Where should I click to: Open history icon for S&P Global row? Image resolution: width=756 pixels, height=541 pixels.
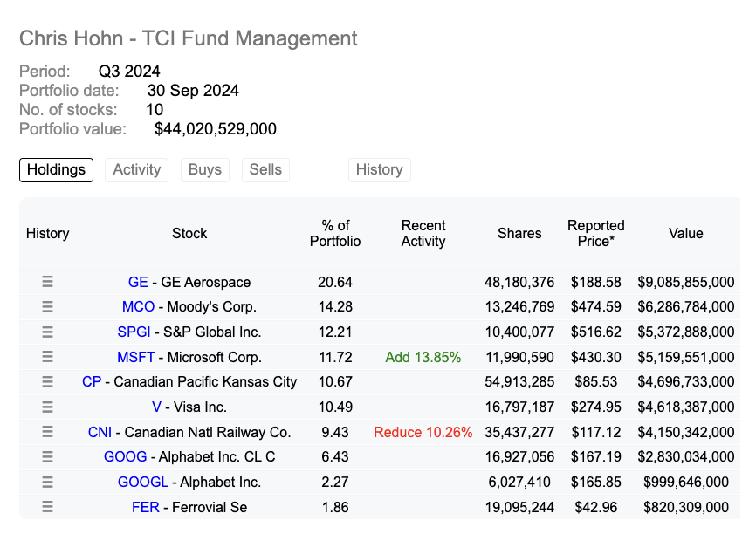coord(47,332)
